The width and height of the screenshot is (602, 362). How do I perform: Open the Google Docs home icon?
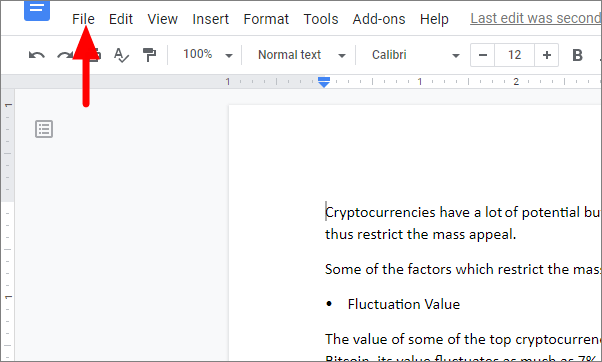pyautogui.click(x=37, y=10)
